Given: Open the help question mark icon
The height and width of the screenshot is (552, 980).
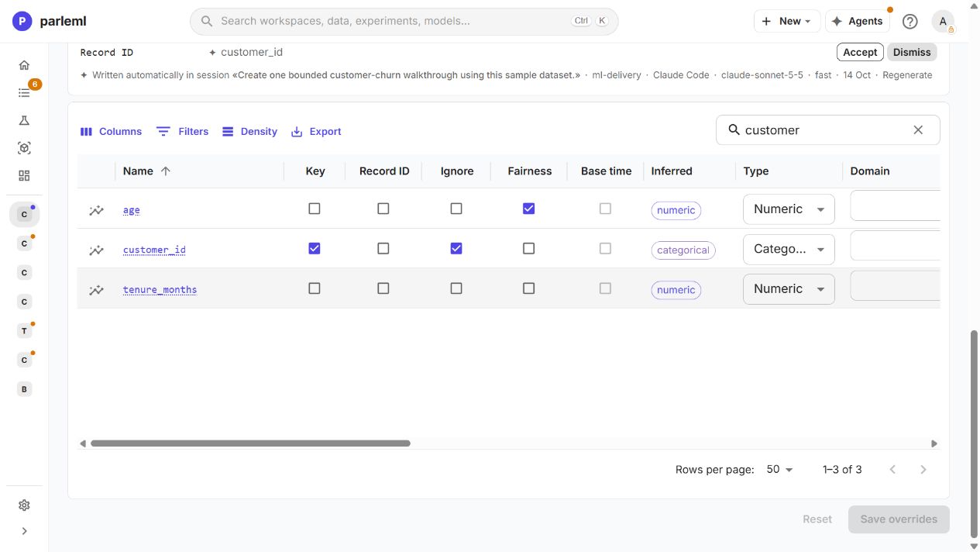Looking at the screenshot, I should [910, 22].
